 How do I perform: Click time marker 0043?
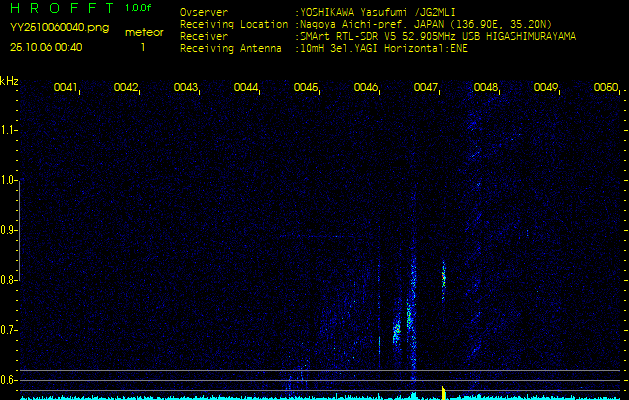point(185,87)
